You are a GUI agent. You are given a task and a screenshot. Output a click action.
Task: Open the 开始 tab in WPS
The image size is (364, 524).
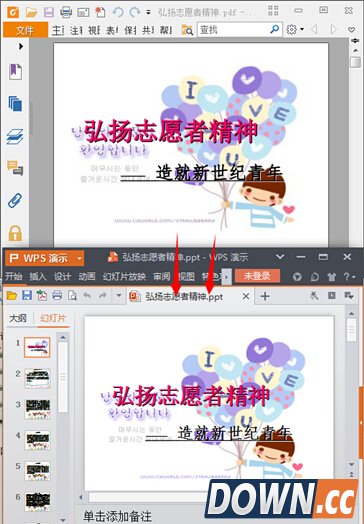tap(14, 276)
